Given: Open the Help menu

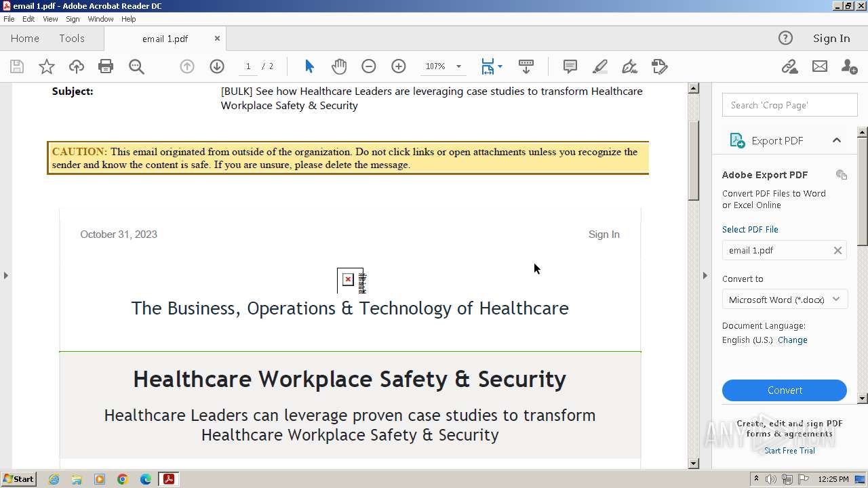Looking at the screenshot, I should (129, 19).
